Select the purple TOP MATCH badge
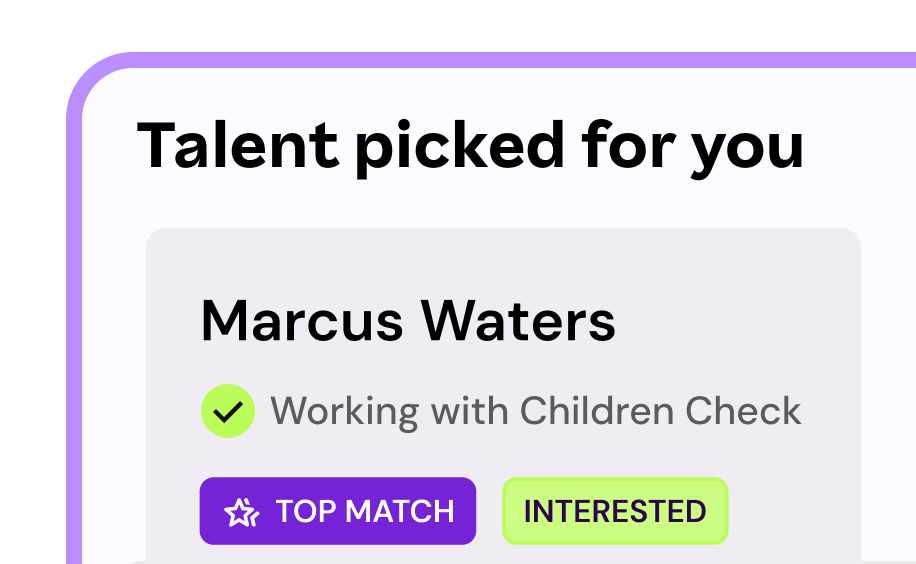The width and height of the screenshot is (916, 564). pyautogui.click(x=337, y=511)
